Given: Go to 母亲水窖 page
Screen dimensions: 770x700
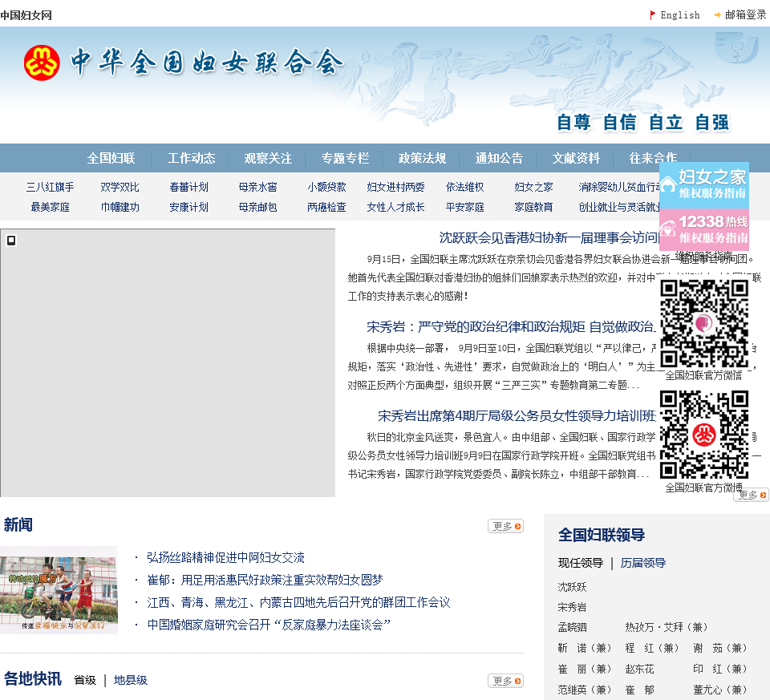Looking at the screenshot, I should (257, 187).
